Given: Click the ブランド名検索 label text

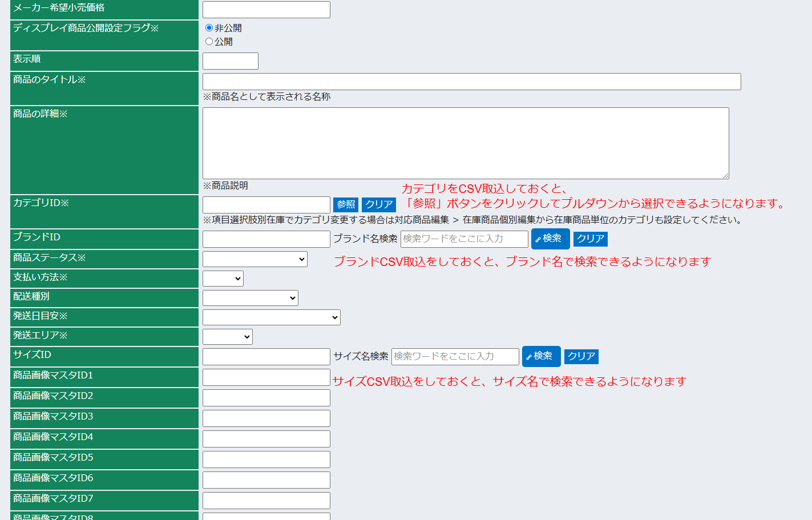Looking at the screenshot, I should tap(365, 239).
